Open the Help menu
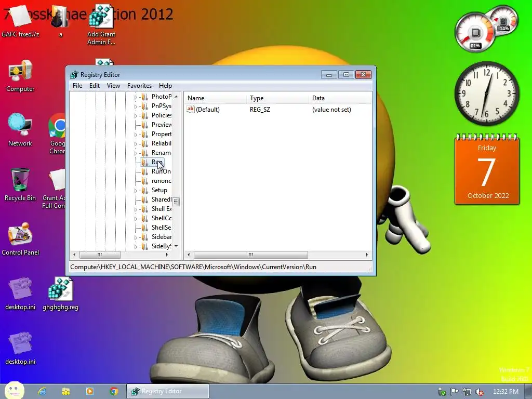Viewport: 532px width, 399px height. tap(165, 86)
